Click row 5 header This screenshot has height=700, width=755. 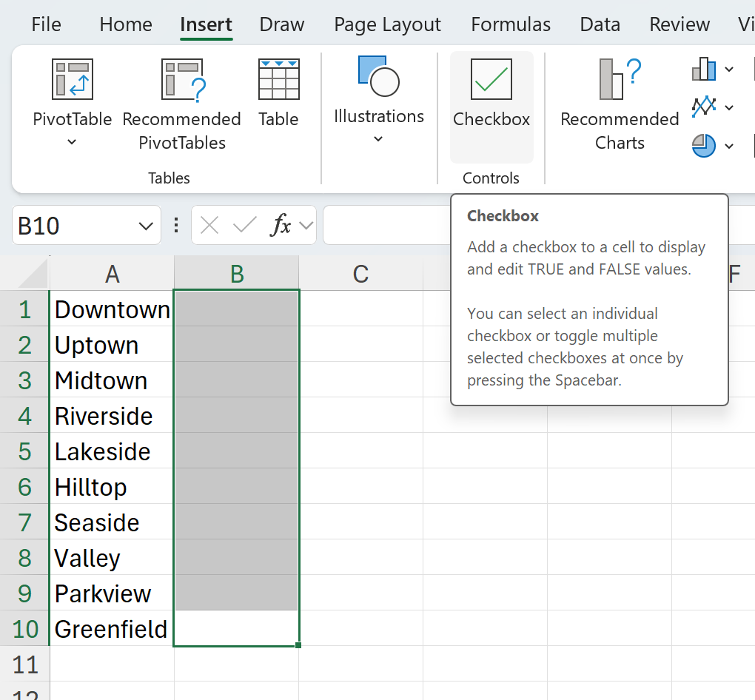pyautogui.click(x=25, y=451)
